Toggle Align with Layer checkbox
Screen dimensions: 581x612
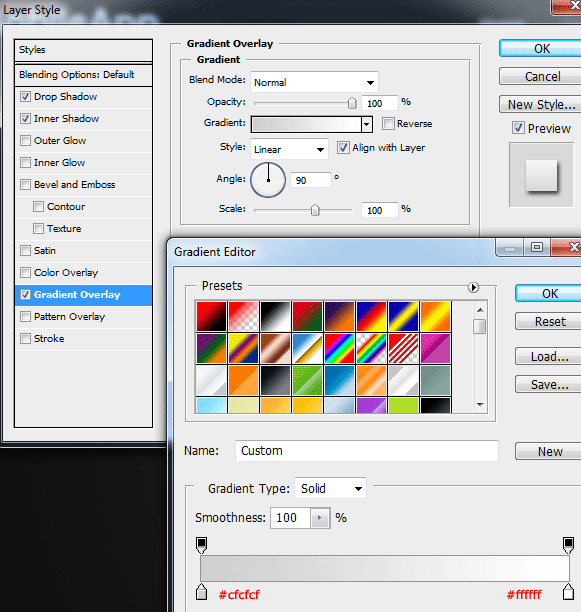point(343,148)
